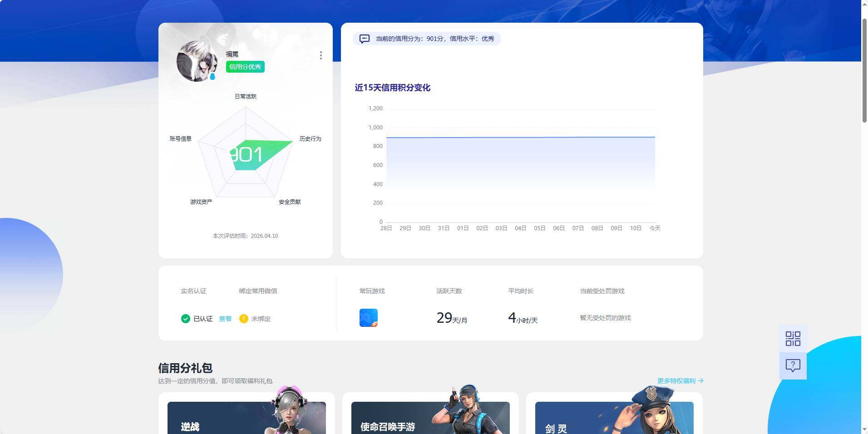Click the 4小时/天 average duration value
Screen dimensions: 868x434
(x=523, y=318)
